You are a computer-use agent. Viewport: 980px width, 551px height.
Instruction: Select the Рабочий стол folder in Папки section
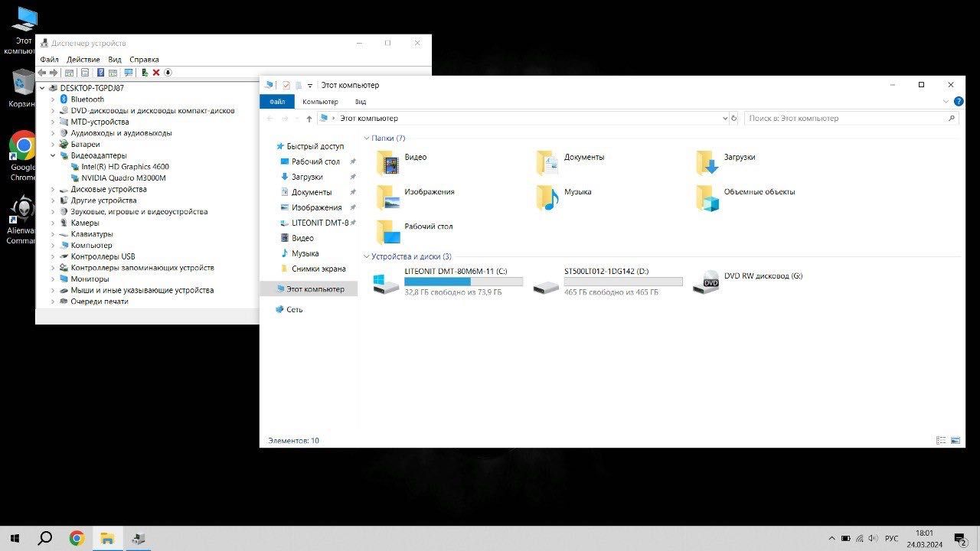pyautogui.click(x=415, y=231)
